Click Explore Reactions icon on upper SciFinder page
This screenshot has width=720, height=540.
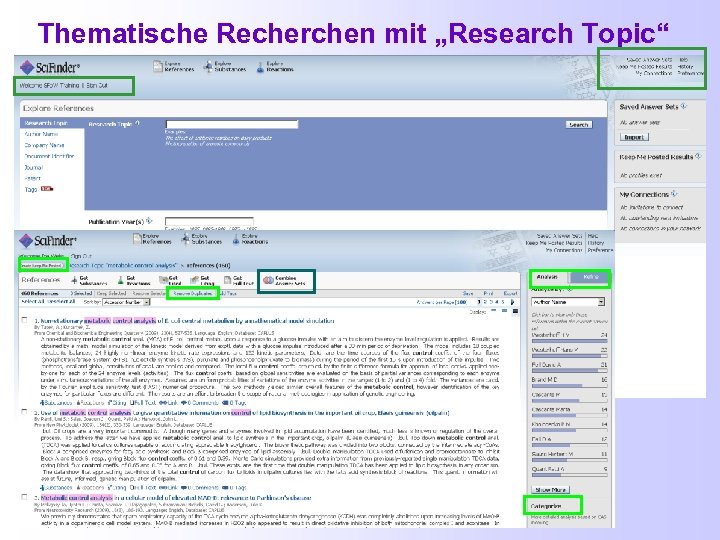tap(260, 67)
